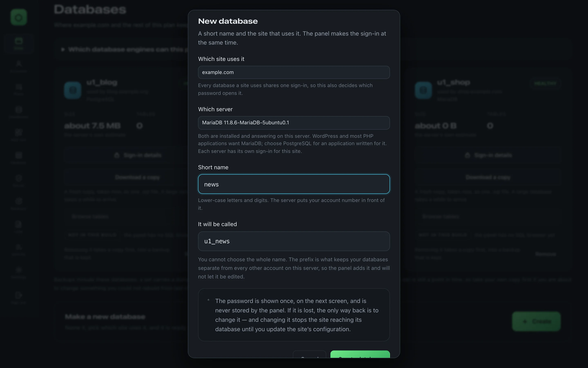Image resolution: width=588 pixels, height=368 pixels.
Task: Click the Healthy badge on the u1_shop card
Action: point(545,83)
